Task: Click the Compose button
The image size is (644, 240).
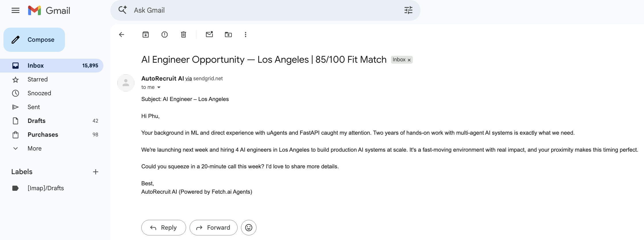Action: tap(34, 40)
